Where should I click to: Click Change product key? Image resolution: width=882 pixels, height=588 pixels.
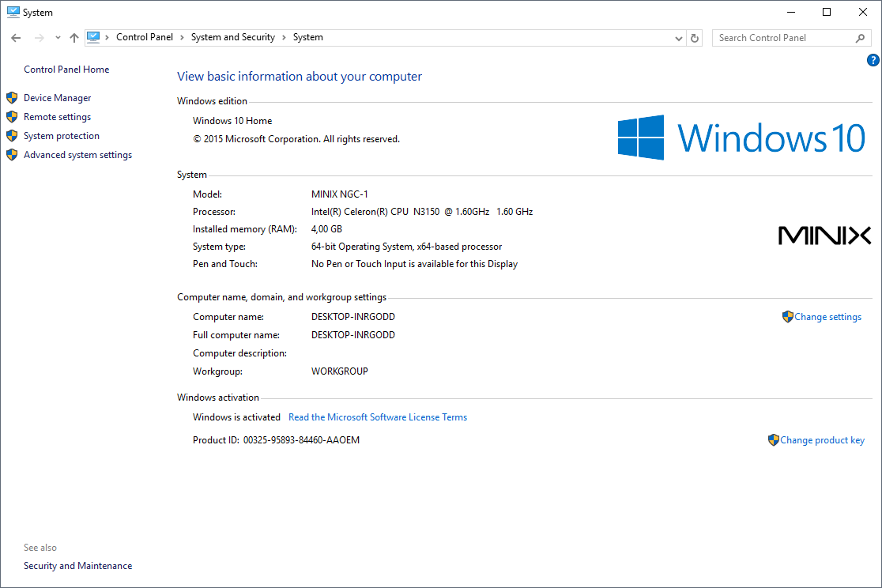(x=822, y=440)
